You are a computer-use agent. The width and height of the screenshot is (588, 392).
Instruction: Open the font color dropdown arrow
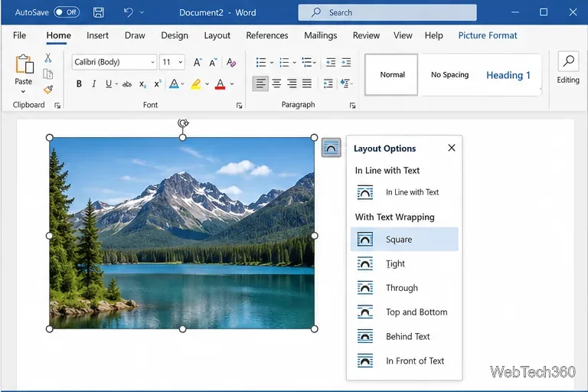pos(232,83)
